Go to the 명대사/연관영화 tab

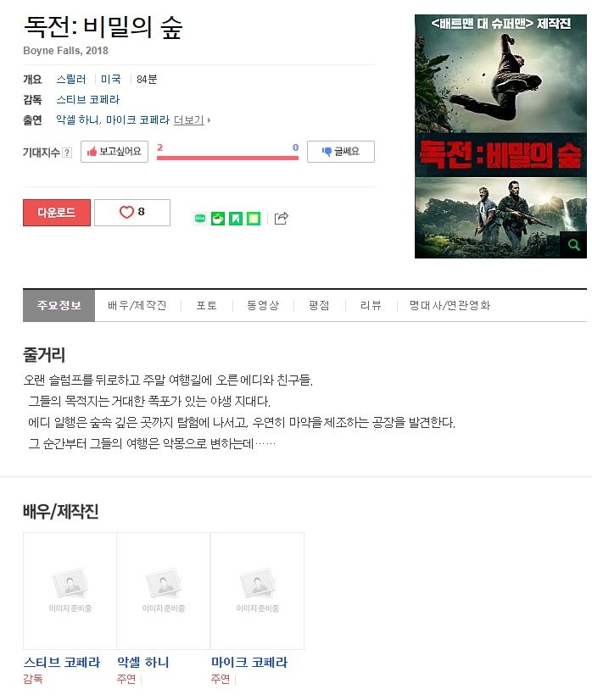450,305
